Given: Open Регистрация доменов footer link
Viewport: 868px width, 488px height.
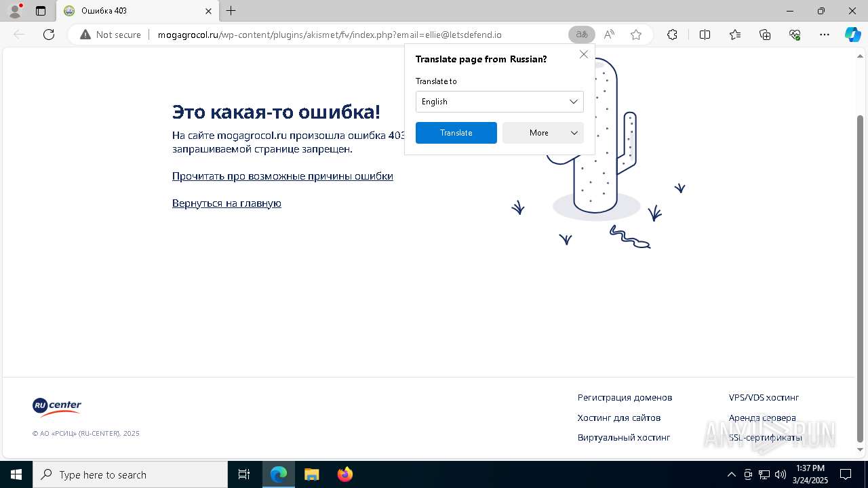Looking at the screenshot, I should [625, 398].
